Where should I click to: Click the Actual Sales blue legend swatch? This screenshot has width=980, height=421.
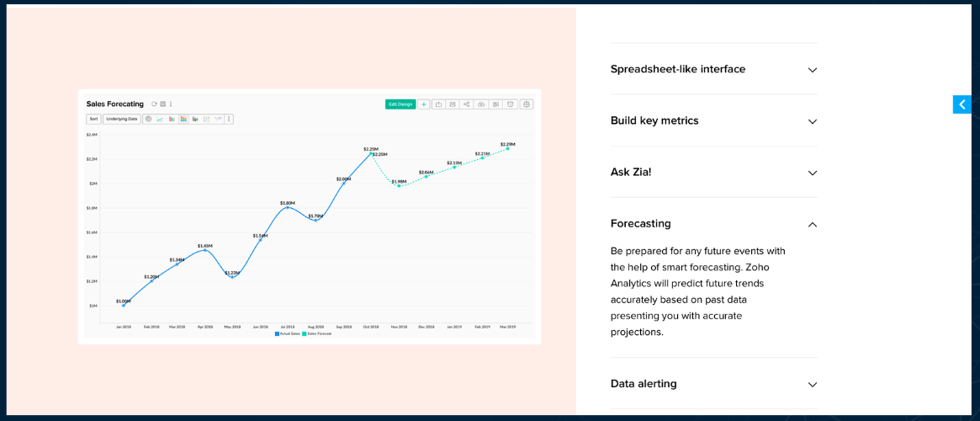click(277, 333)
